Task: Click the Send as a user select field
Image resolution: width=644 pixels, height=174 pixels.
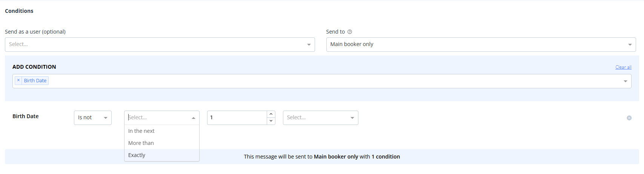Action: tap(160, 45)
